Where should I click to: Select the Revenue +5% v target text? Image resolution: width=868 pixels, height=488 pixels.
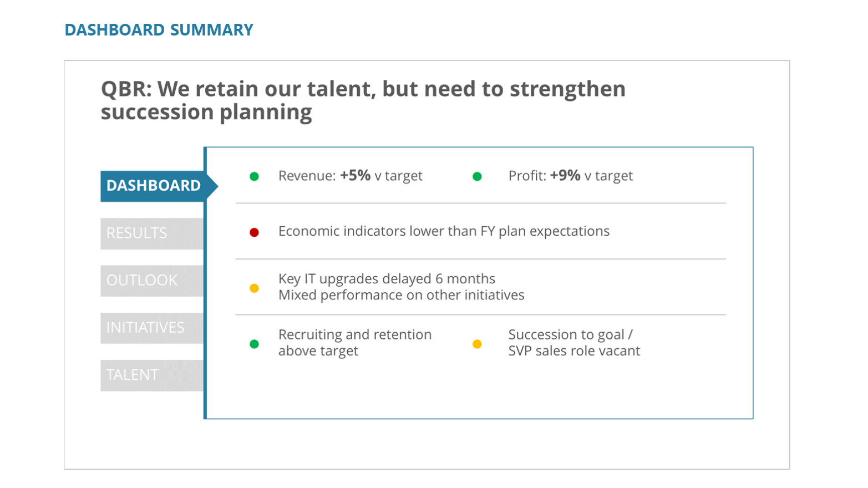(x=350, y=176)
